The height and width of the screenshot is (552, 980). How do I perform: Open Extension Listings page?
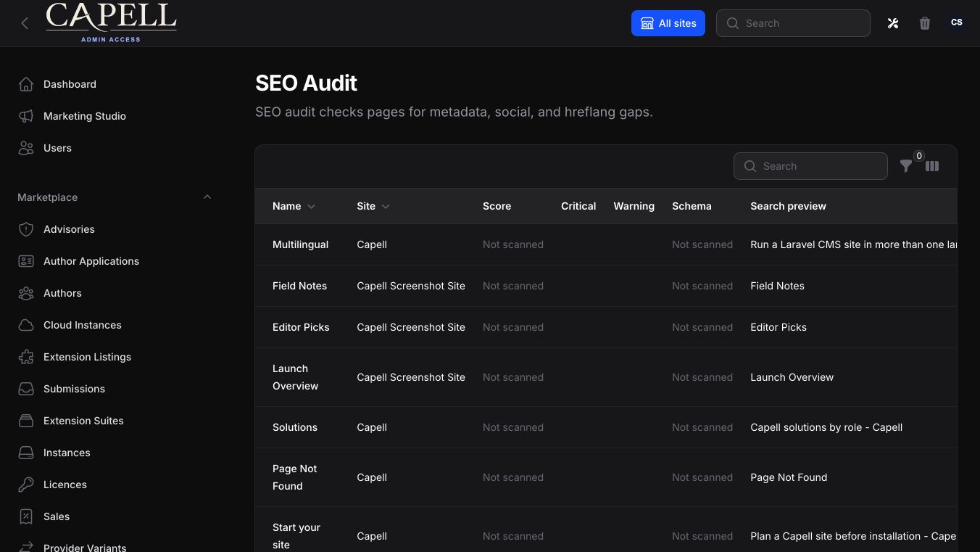[87, 357]
